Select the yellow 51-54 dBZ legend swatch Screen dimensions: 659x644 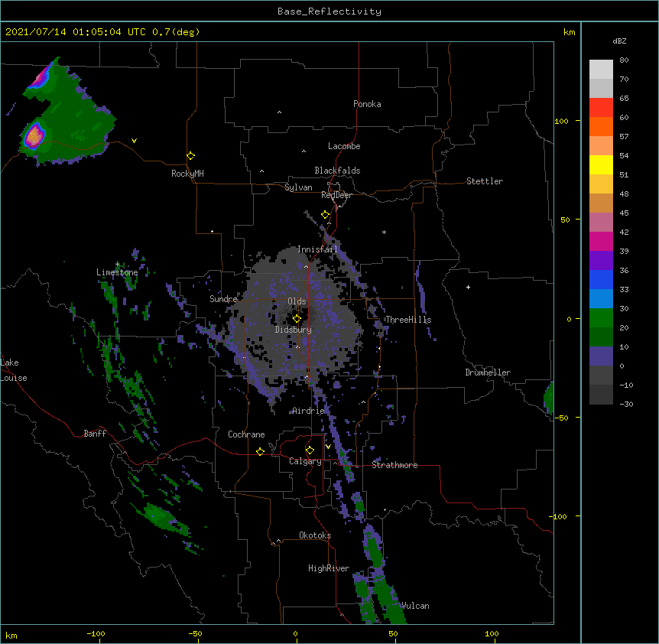(601, 164)
